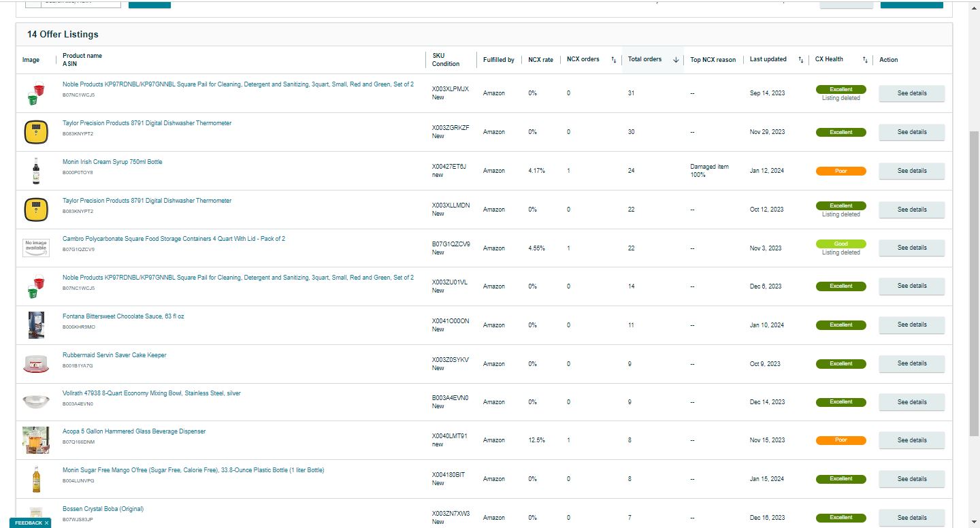This screenshot has height=528, width=980.
Task: Click the Poor CX Health badge for Acopa dispenser
Action: coord(841,440)
